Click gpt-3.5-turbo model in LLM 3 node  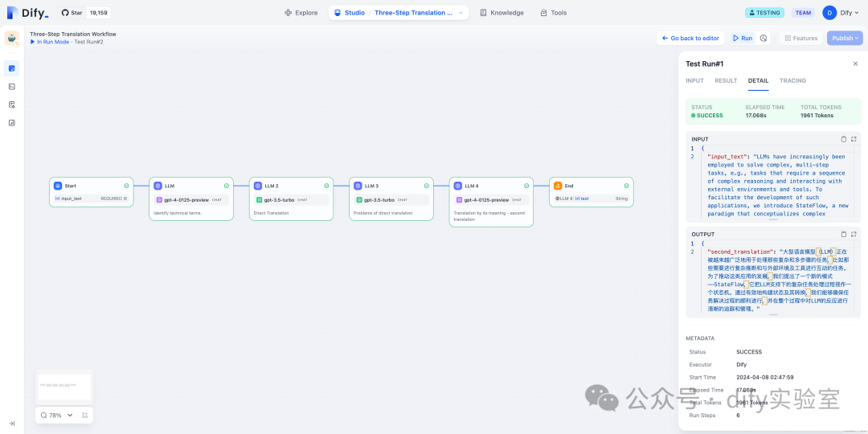391,200
